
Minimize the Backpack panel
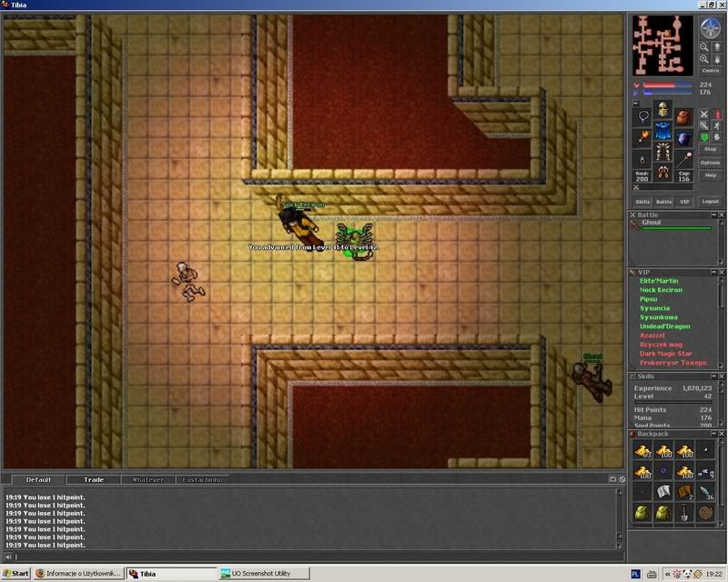click(x=714, y=434)
